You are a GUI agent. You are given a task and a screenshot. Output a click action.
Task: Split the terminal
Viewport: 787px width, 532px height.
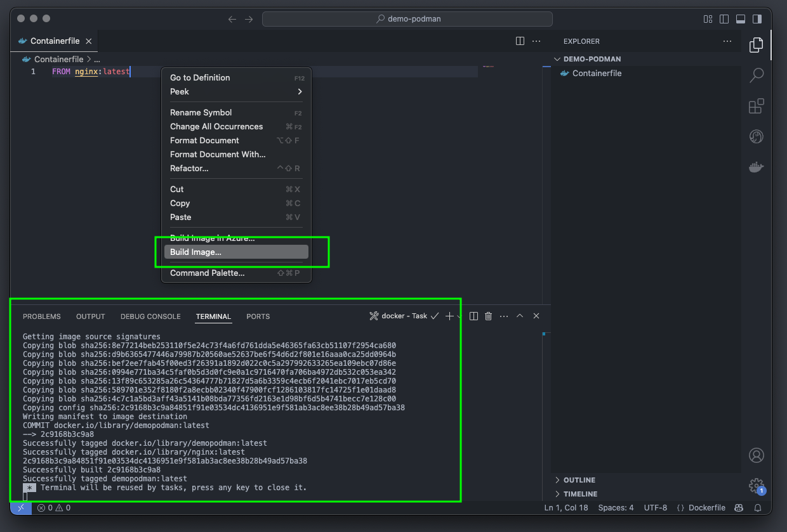coord(473,315)
